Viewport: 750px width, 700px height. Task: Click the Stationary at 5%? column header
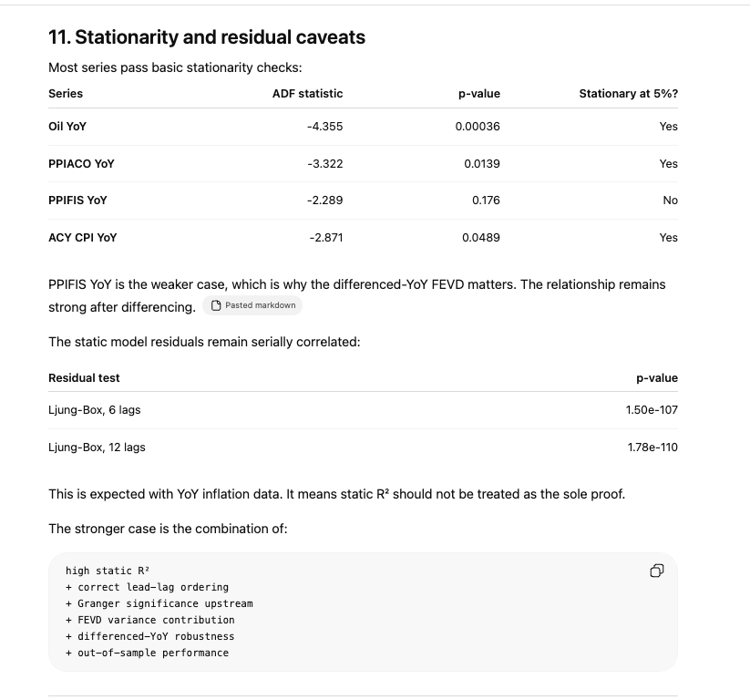click(629, 93)
